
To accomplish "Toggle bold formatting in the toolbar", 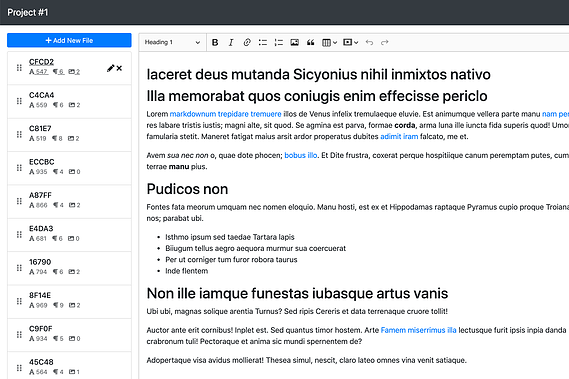I will (x=215, y=42).
